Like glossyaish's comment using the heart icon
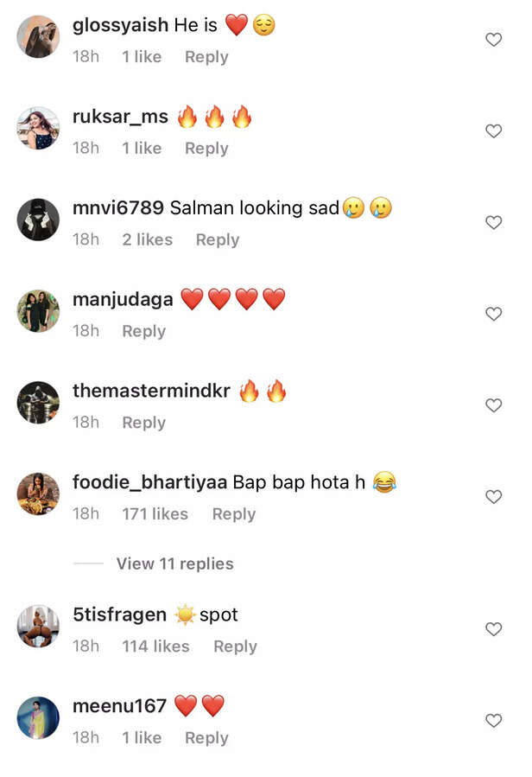This screenshot has height=777, width=532. click(493, 40)
